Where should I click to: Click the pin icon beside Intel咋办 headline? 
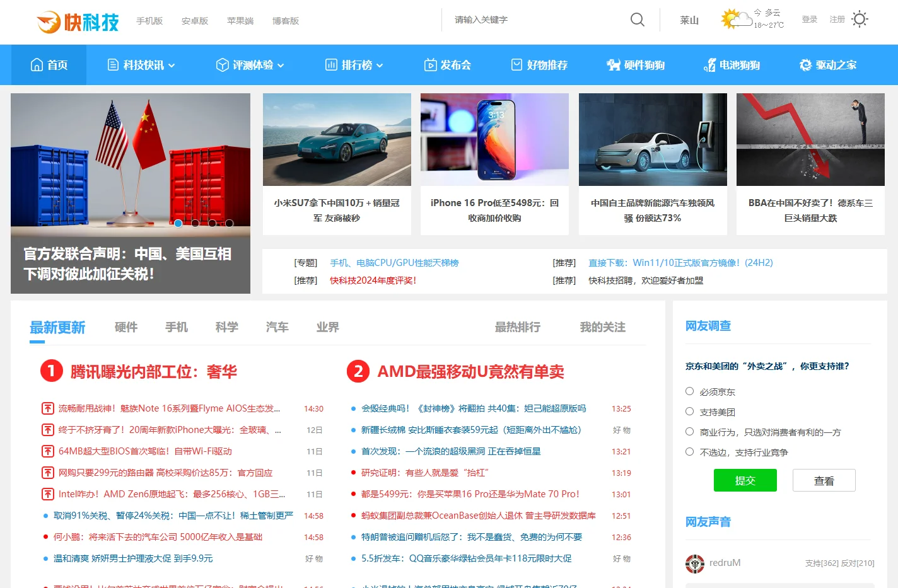47,494
